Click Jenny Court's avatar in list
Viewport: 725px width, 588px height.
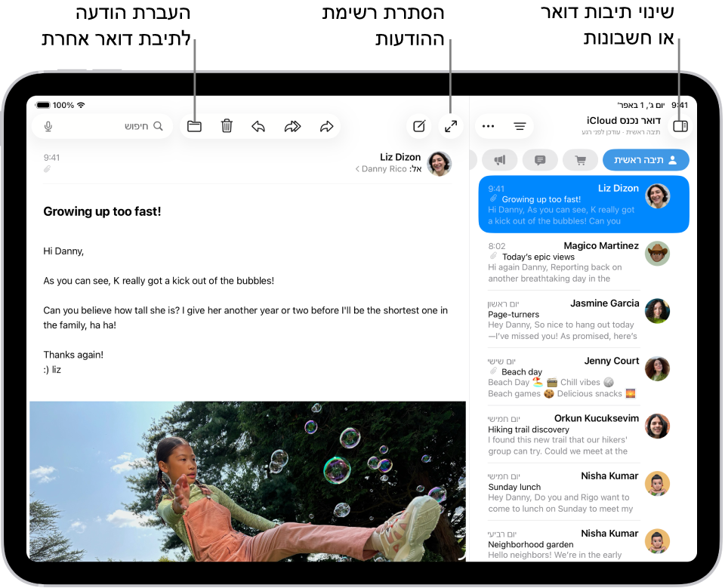(x=658, y=368)
